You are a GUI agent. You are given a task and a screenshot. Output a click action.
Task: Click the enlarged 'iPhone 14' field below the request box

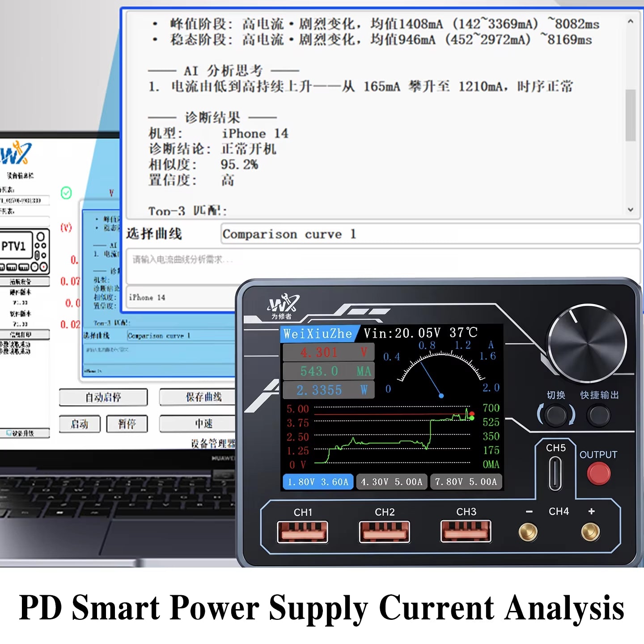tap(181, 297)
